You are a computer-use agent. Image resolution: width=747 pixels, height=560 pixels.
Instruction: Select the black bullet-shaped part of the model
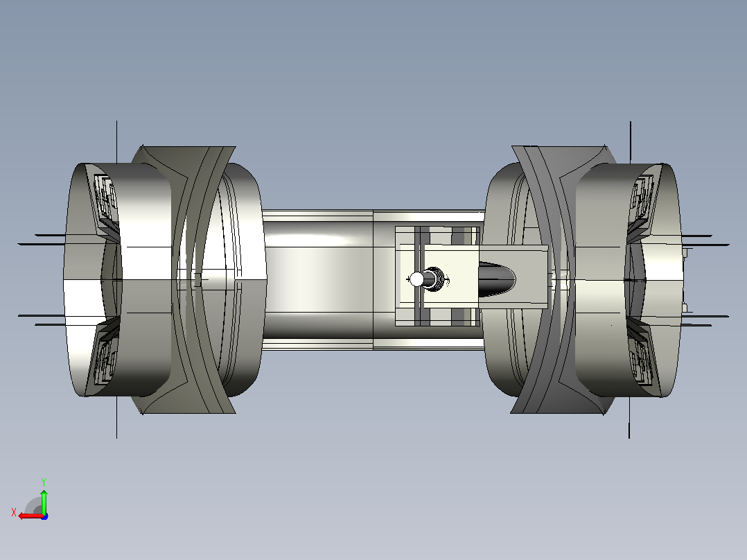pos(496,279)
